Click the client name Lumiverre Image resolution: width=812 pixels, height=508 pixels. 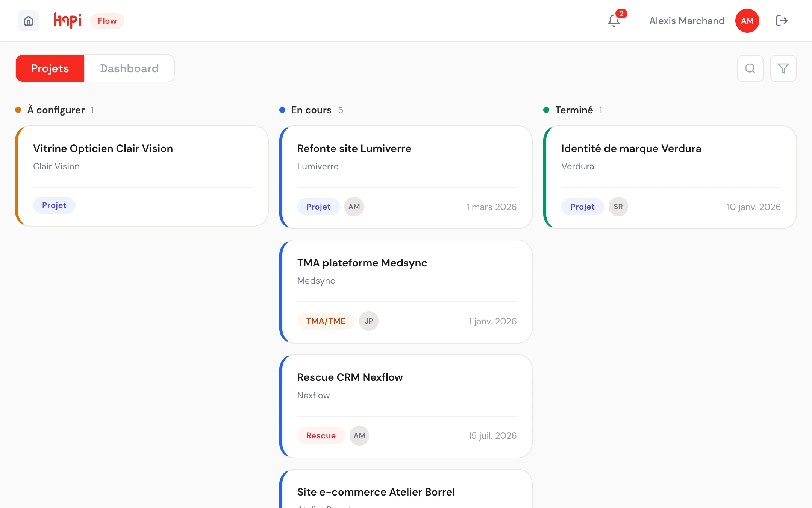[x=318, y=166]
